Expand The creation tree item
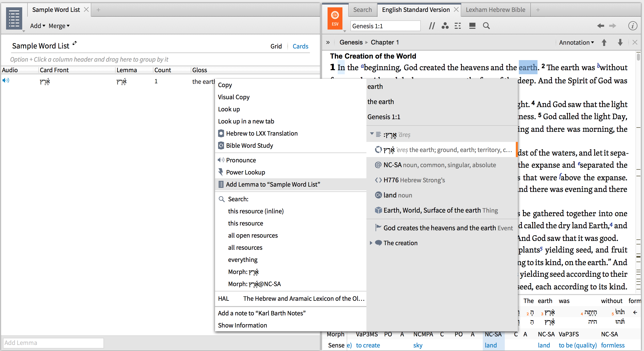The image size is (644, 351). (371, 243)
